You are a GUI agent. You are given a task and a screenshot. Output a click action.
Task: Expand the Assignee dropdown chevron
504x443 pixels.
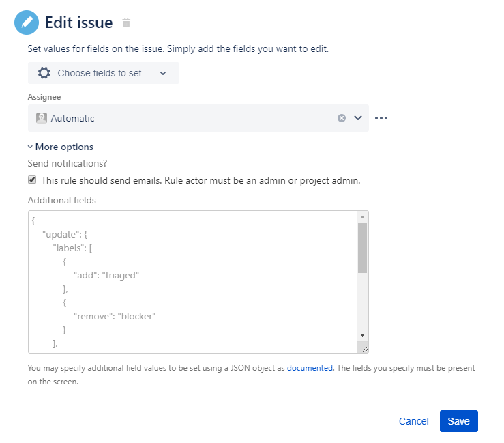(358, 118)
